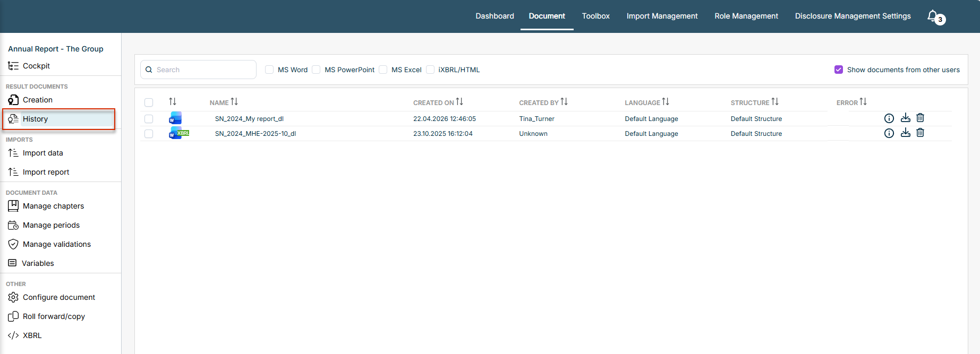Sort table by Created By column

point(564,101)
